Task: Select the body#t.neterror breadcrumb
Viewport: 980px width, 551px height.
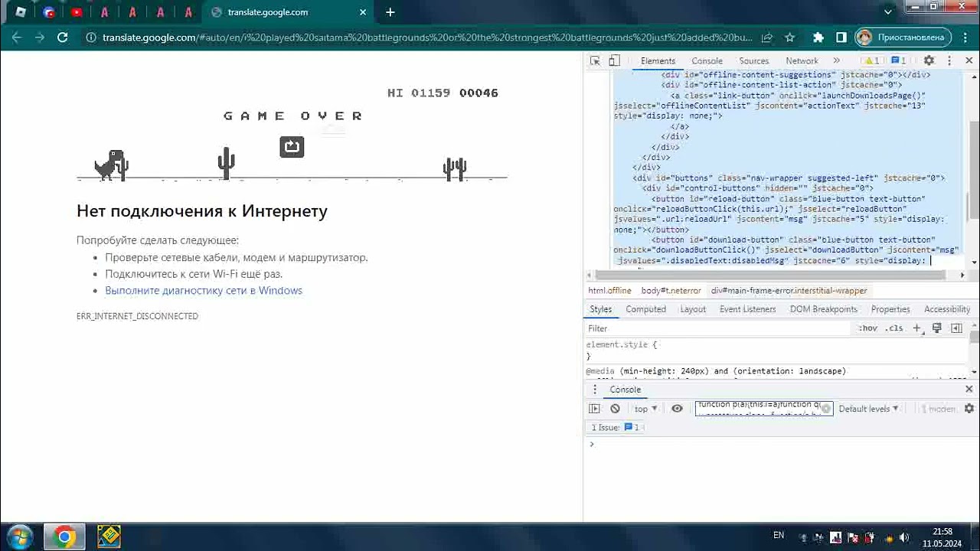Action: coord(671,291)
